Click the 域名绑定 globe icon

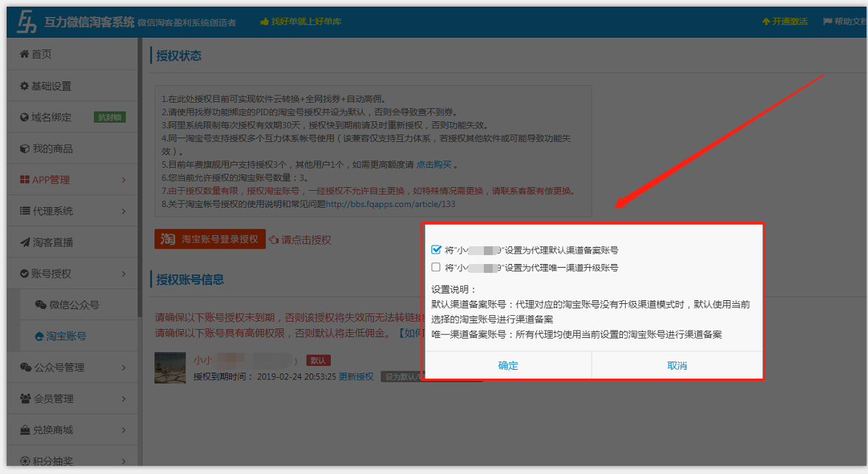tap(24, 117)
